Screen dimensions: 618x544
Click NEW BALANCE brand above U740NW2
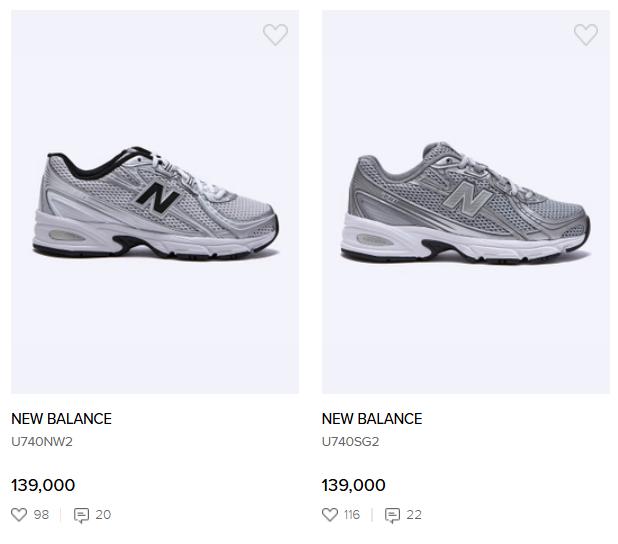click(61, 419)
